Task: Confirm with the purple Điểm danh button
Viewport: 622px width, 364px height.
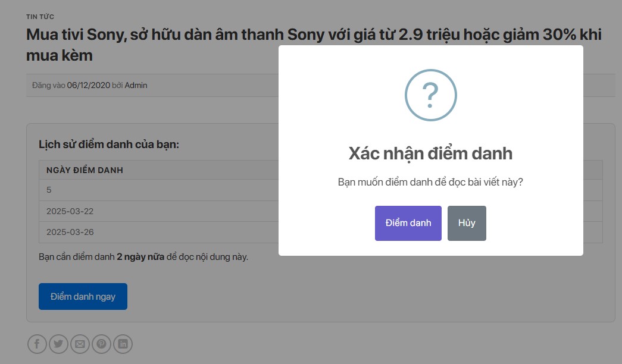Action: 408,223
